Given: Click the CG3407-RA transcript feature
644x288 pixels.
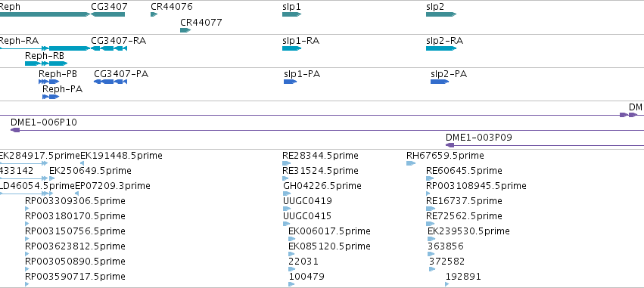Looking at the screenshot, I should click(109, 48).
